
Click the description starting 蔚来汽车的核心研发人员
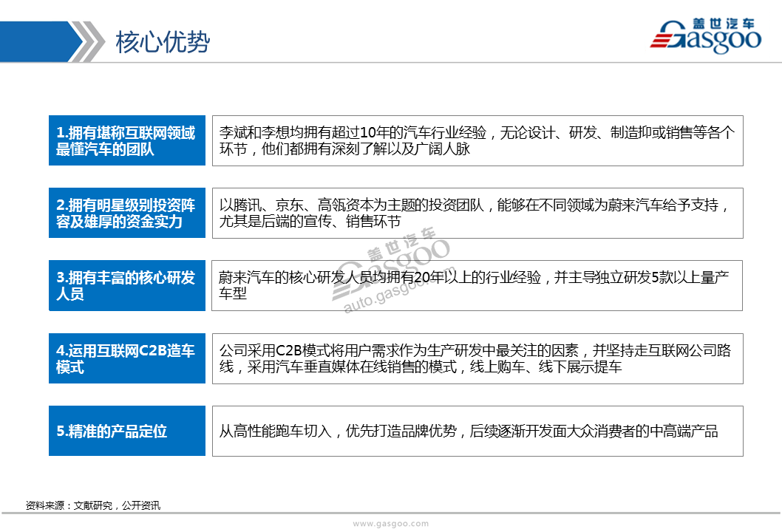[477, 286]
